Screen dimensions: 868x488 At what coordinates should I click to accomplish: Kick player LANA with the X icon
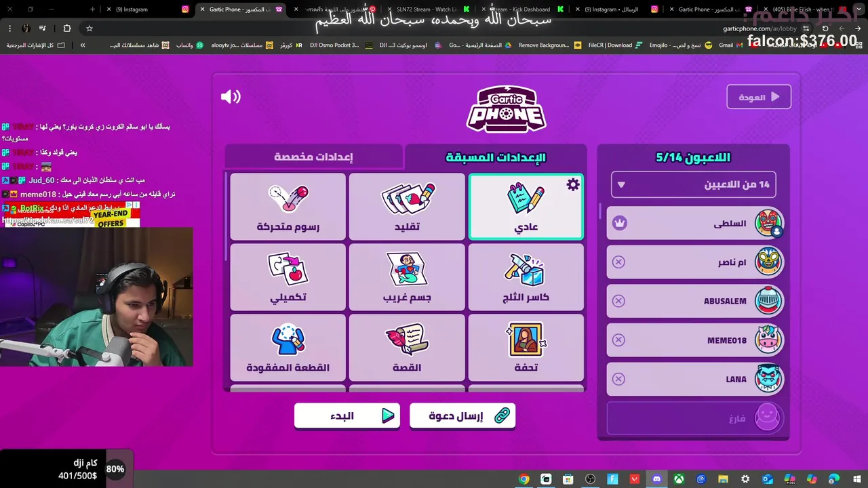618,379
